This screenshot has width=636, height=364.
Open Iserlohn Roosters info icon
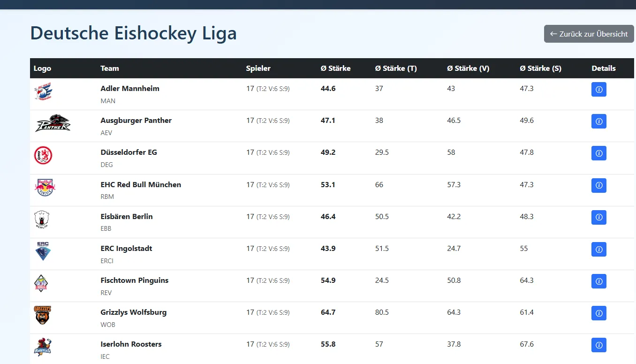[598, 345]
